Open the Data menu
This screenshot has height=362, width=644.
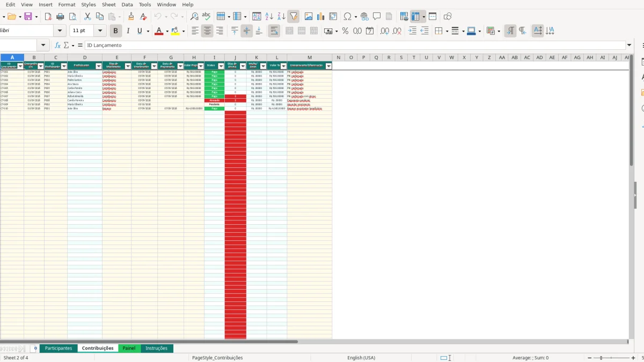point(127,4)
